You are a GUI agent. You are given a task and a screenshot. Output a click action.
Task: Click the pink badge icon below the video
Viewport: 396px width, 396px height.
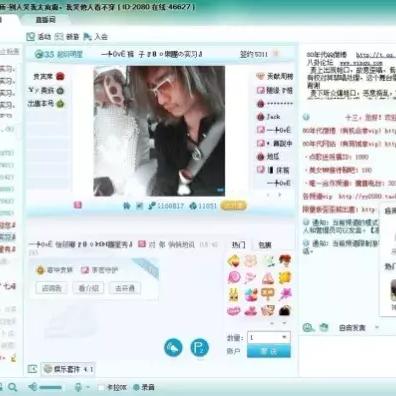click(x=78, y=205)
